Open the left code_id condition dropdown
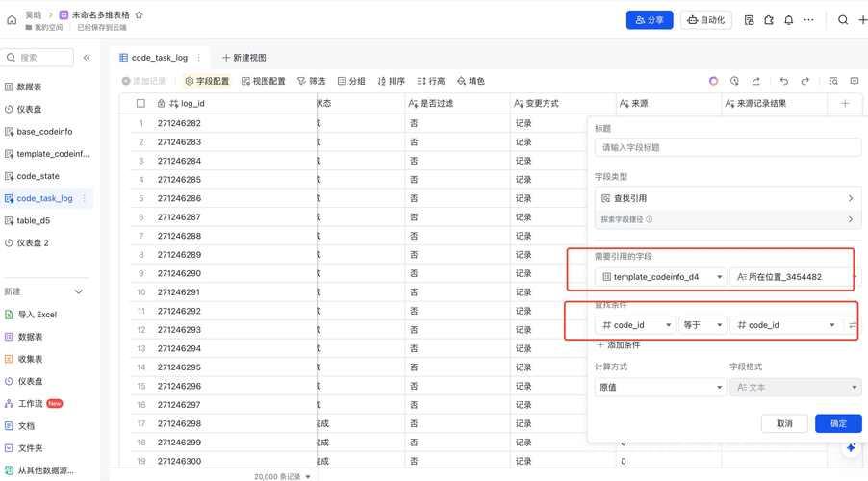This screenshot has height=481, width=868. pos(635,325)
